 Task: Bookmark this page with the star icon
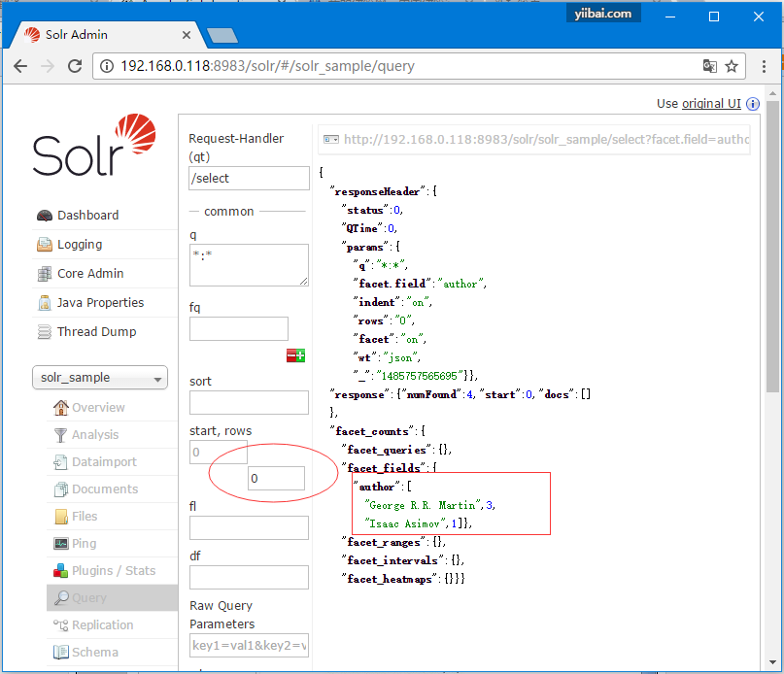(732, 66)
